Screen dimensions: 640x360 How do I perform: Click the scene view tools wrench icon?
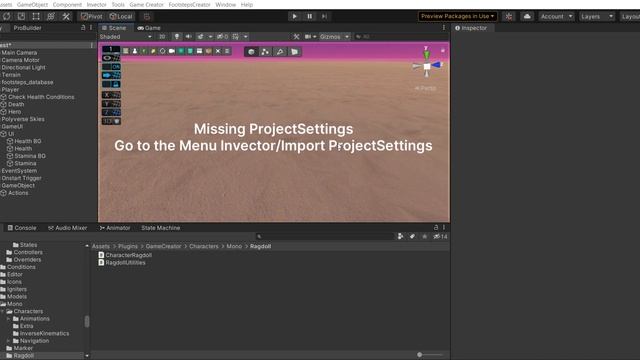coord(296,37)
